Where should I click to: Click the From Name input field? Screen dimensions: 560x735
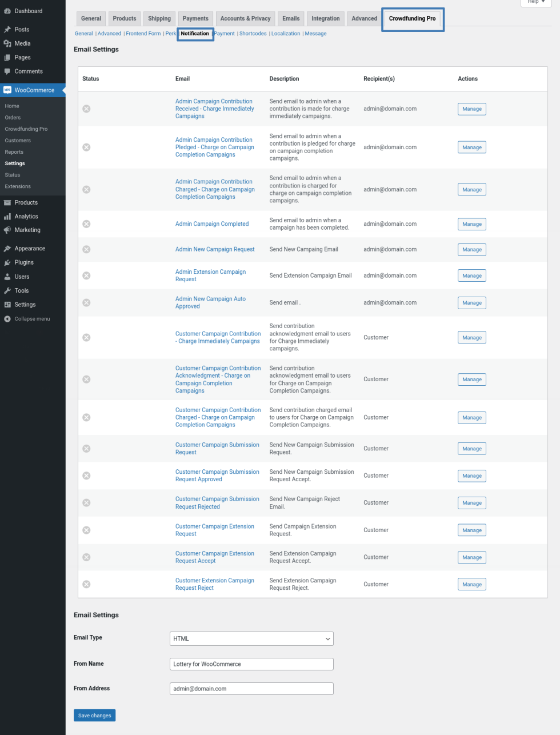coord(251,664)
